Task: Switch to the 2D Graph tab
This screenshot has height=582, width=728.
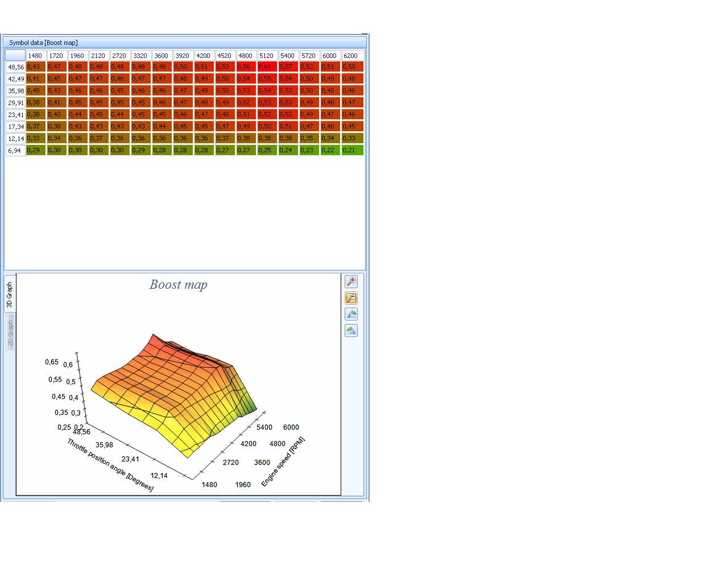Action: pyautogui.click(x=10, y=332)
